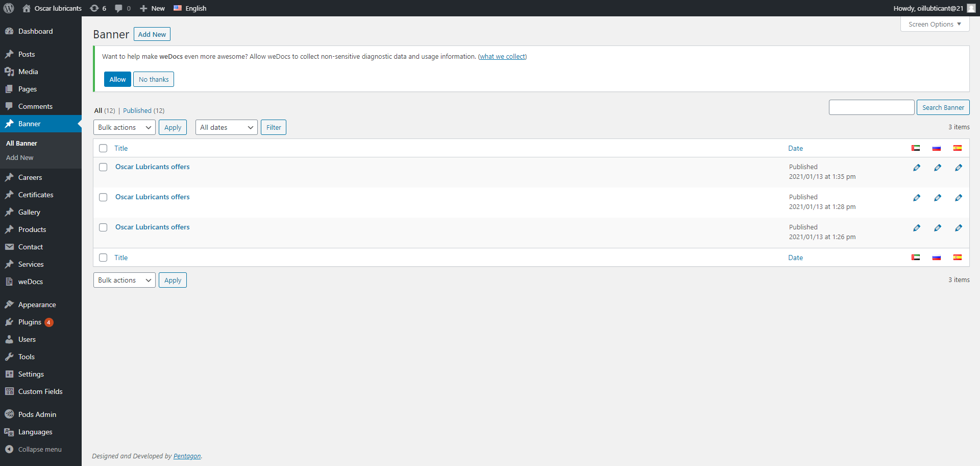This screenshot has height=466, width=980.
Task: Edit Spanish translation of the 1:28 pm banner
Action: (x=959, y=198)
